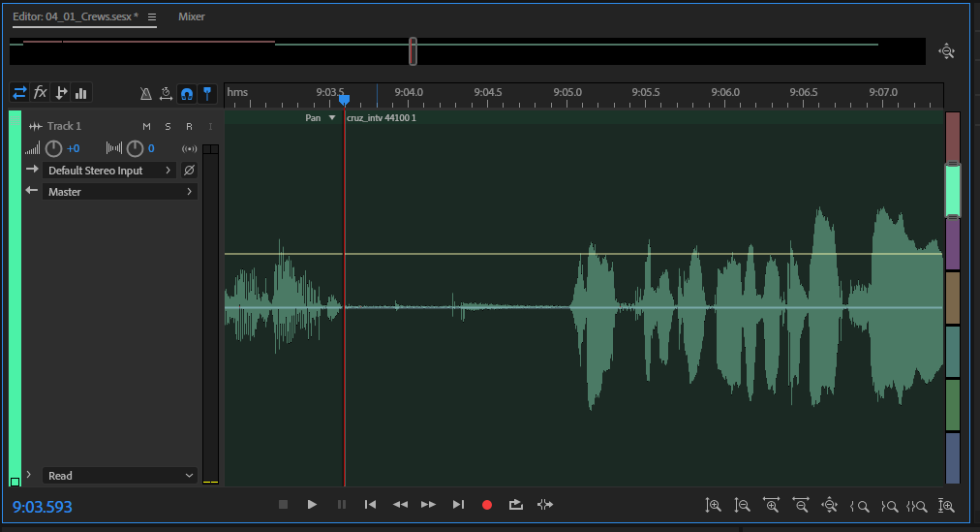Click Zoom In Amplitude icon

point(713,505)
